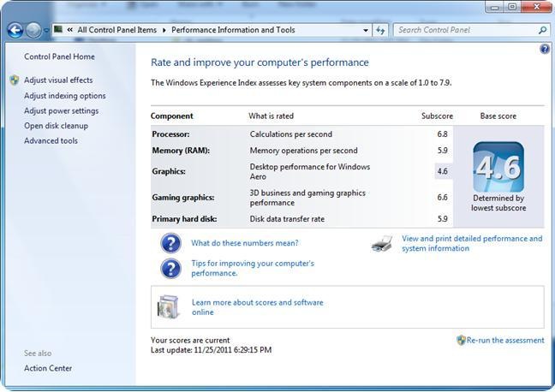Viewport: 555px width, 392px height.
Task: Maximize the Control Panel window
Action: 512,7
